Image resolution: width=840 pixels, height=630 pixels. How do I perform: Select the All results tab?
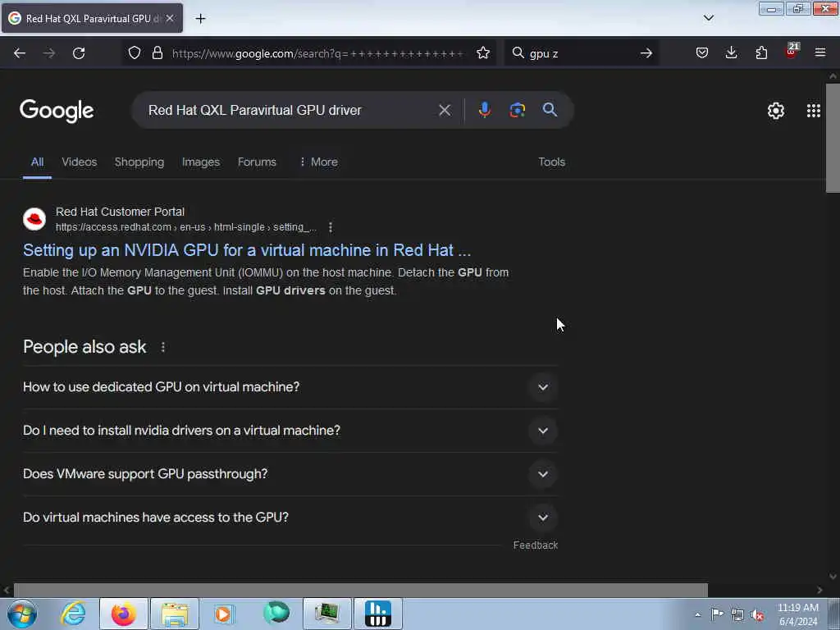pyautogui.click(x=37, y=162)
